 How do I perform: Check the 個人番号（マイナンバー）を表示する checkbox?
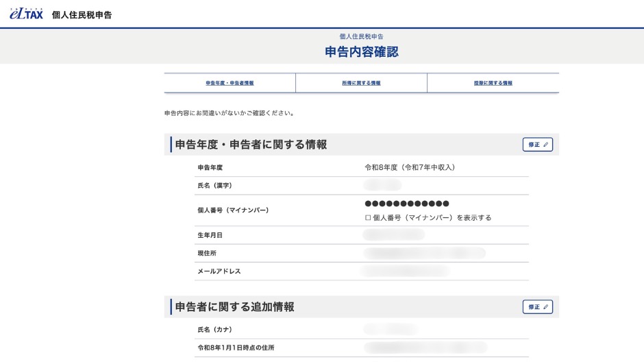pos(369,217)
